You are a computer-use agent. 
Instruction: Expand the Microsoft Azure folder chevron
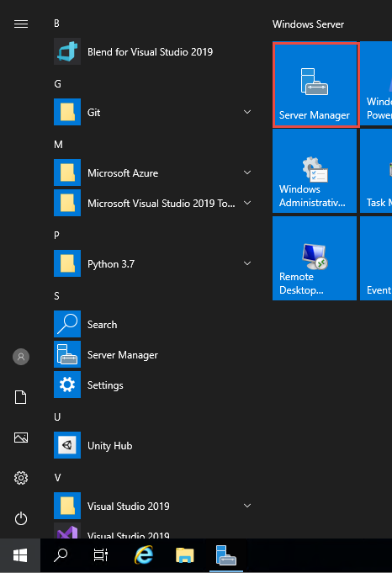pyautogui.click(x=247, y=172)
